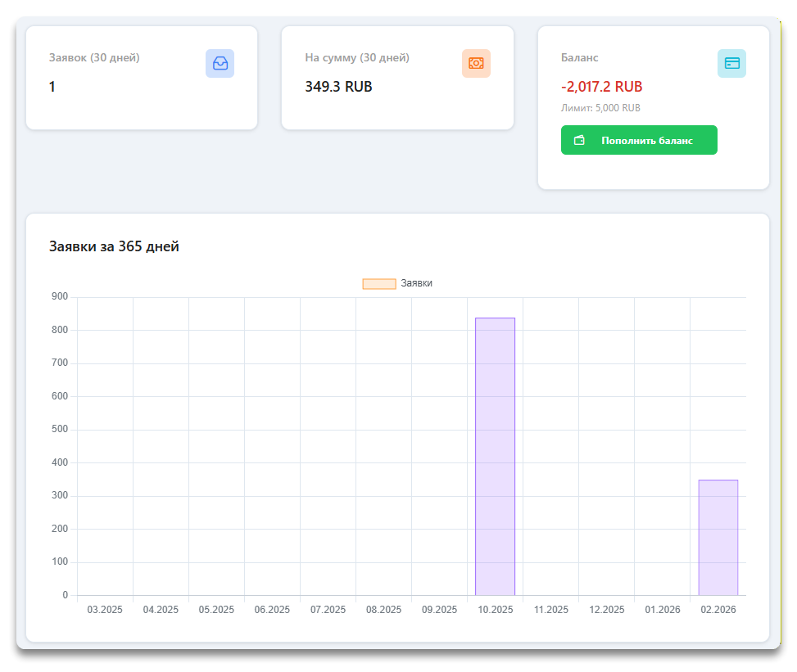This screenshot has height=672, width=797.
Task: Click the 10.2025 bar in the chart
Action: point(495,456)
